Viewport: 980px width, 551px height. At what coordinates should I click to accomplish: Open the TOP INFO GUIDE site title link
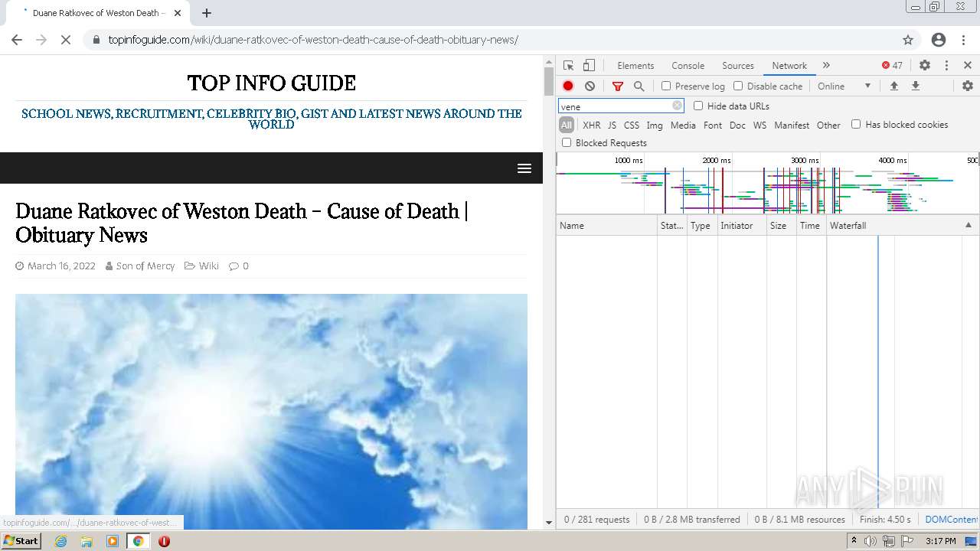(x=271, y=83)
